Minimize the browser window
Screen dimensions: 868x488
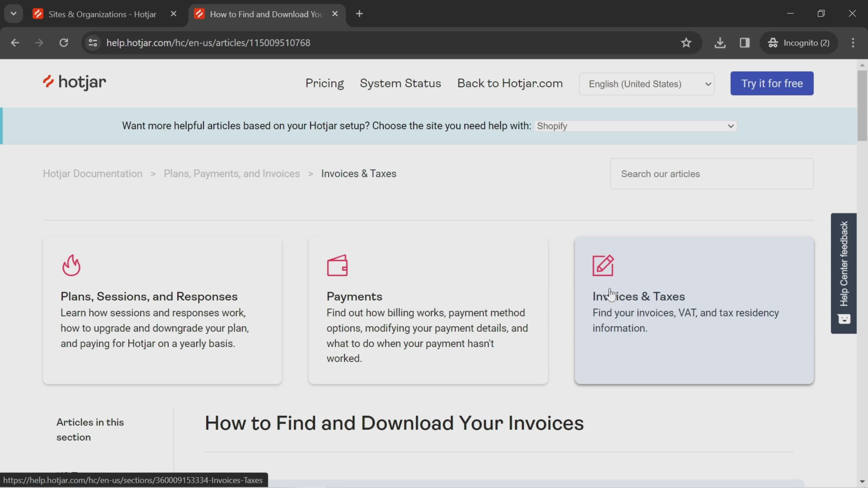point(790,14)
